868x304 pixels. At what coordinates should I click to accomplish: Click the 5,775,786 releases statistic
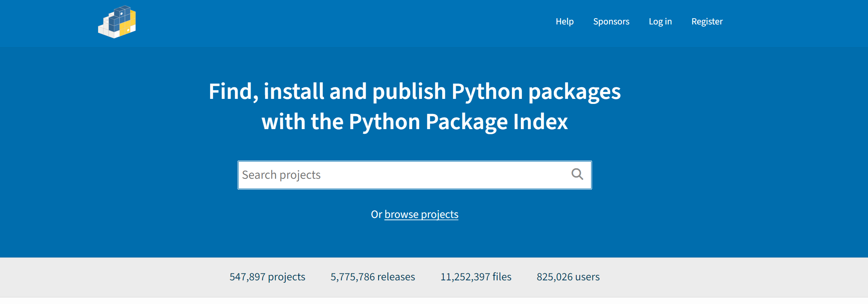click(x=373, y=276)
